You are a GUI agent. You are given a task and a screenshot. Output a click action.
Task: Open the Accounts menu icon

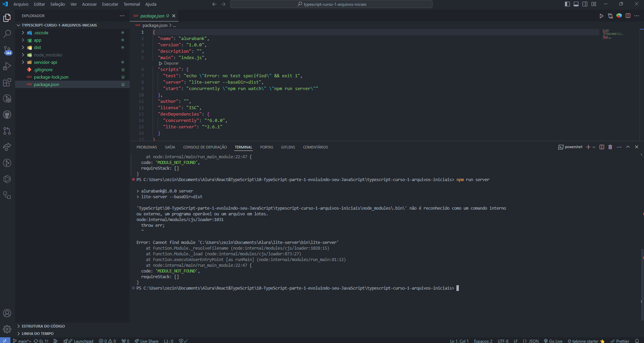click(7, 313)
